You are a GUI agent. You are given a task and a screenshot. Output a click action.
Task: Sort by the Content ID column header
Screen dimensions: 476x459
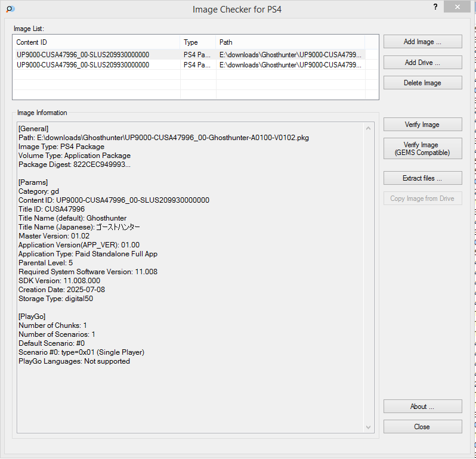coord(97,42)
